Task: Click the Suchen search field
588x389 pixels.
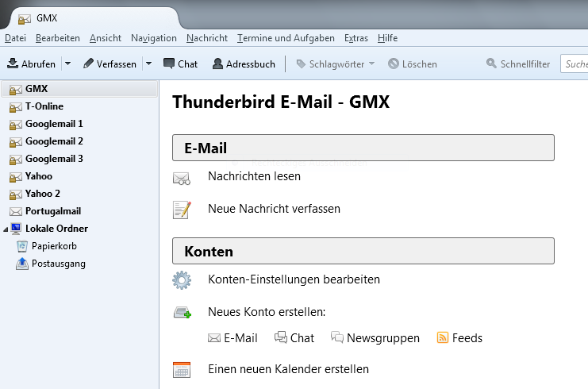Action: 575,64
